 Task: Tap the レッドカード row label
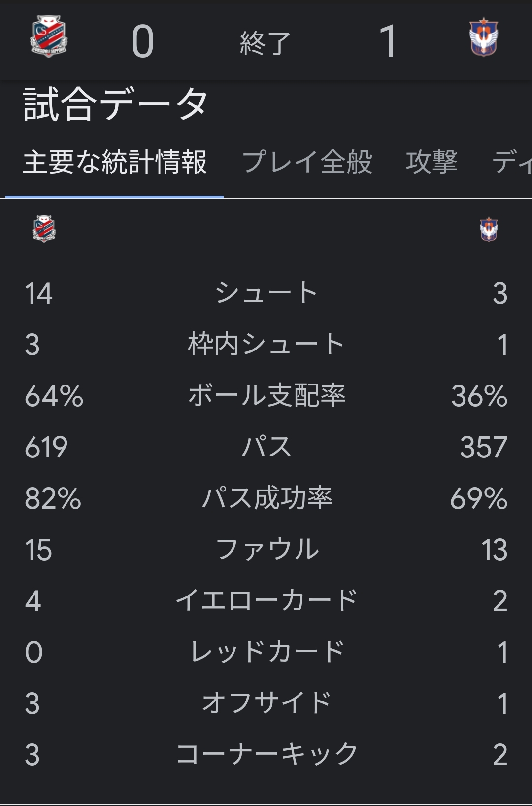266,652
